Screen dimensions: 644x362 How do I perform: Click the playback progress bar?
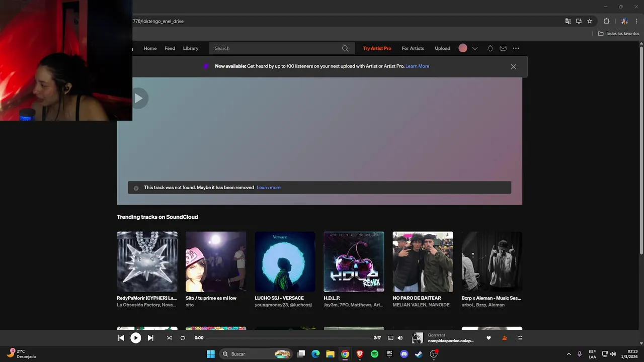(288, 338)
